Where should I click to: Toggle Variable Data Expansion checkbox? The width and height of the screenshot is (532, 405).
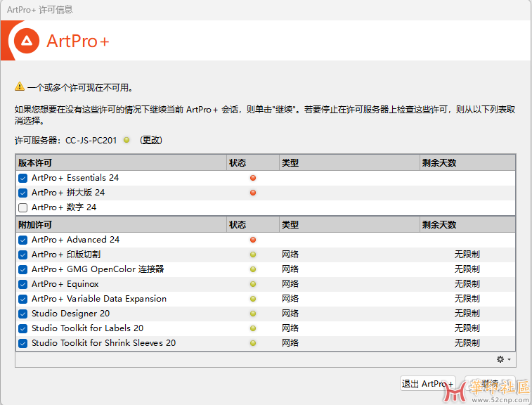22,299
